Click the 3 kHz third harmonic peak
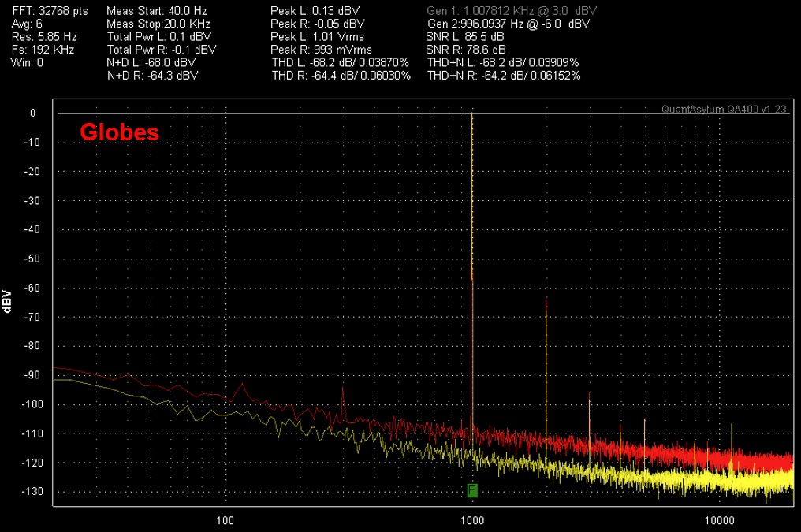Viewport: 801px width, 532px height. tap(590, 393)
